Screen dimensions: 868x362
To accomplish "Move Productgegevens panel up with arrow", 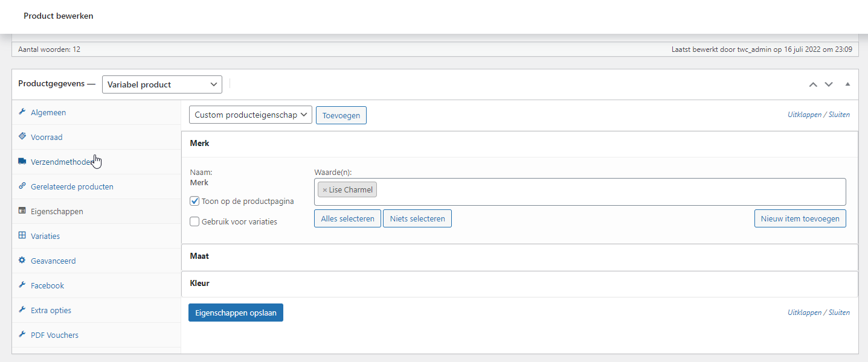I will pyautogui.click(x=813, y=84).
